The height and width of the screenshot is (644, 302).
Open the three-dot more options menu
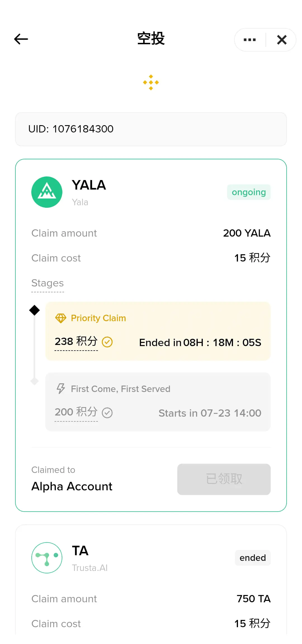coord(250,40)
